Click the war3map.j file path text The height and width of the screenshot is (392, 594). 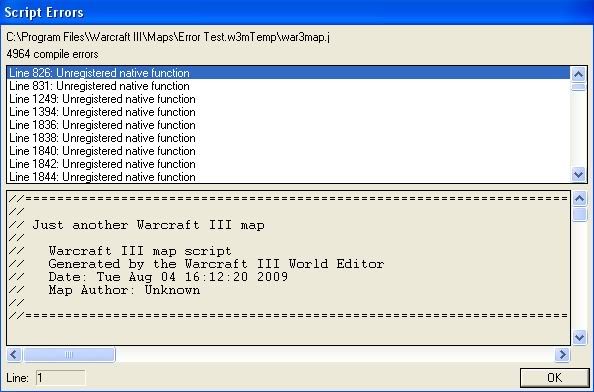pos(168,37)
